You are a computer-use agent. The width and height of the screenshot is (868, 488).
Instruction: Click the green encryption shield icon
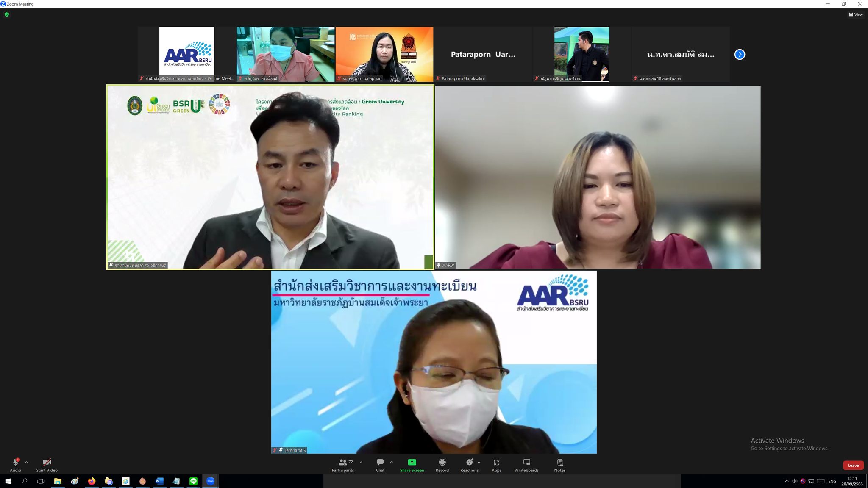tap(6, 14)
